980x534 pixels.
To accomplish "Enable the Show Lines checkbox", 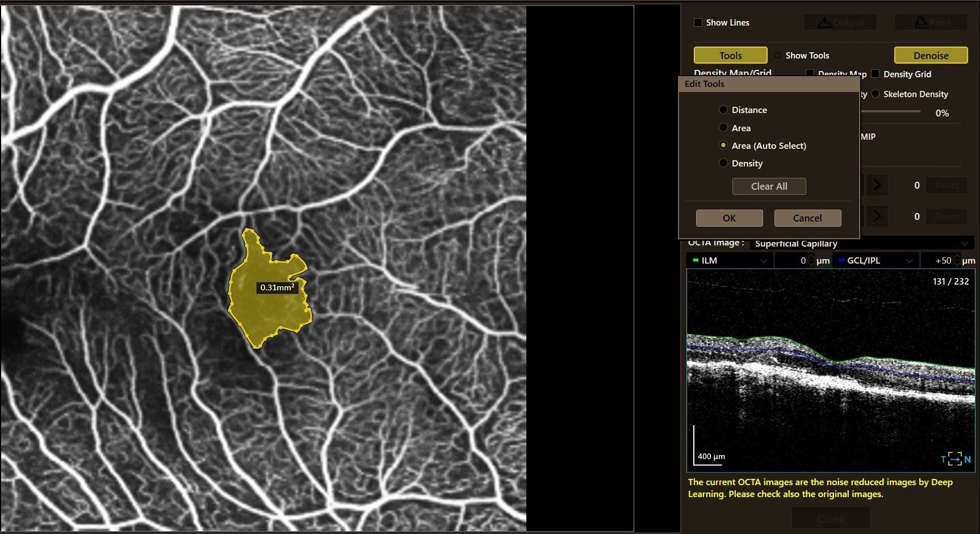I will [698, 23].
